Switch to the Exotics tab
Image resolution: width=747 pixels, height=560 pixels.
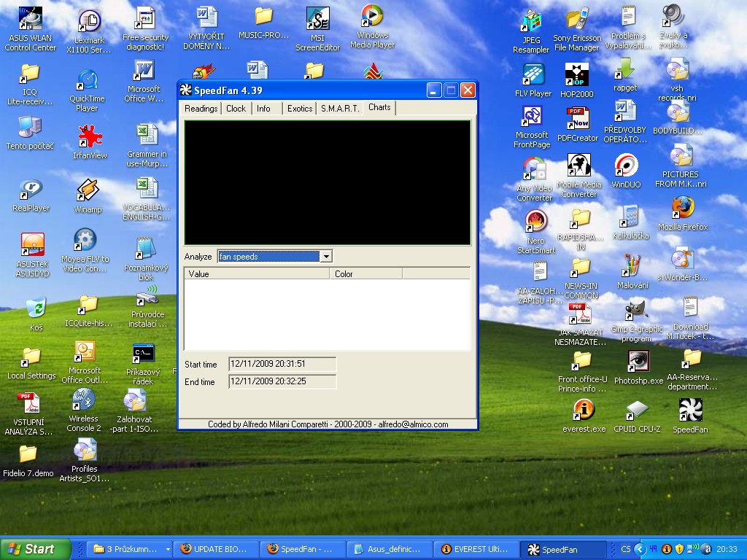click(x=300, y=109)
